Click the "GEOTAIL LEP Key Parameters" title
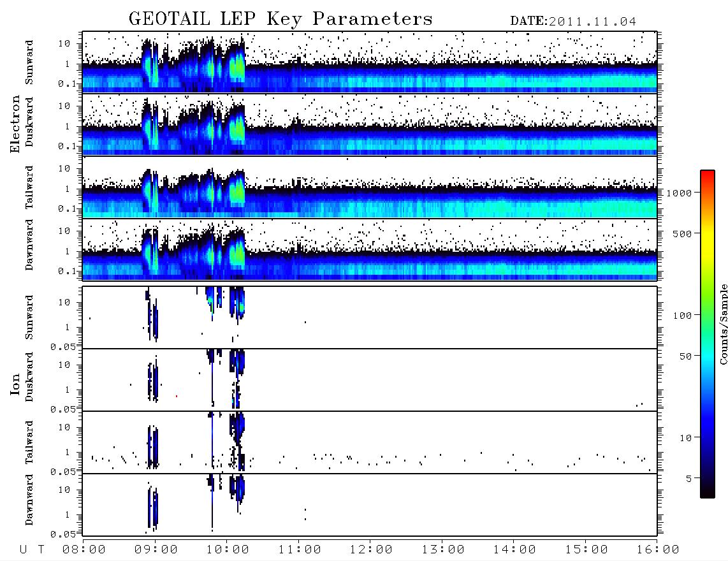The width and height of the screenshot is (728, 561). tap(280, 19)
